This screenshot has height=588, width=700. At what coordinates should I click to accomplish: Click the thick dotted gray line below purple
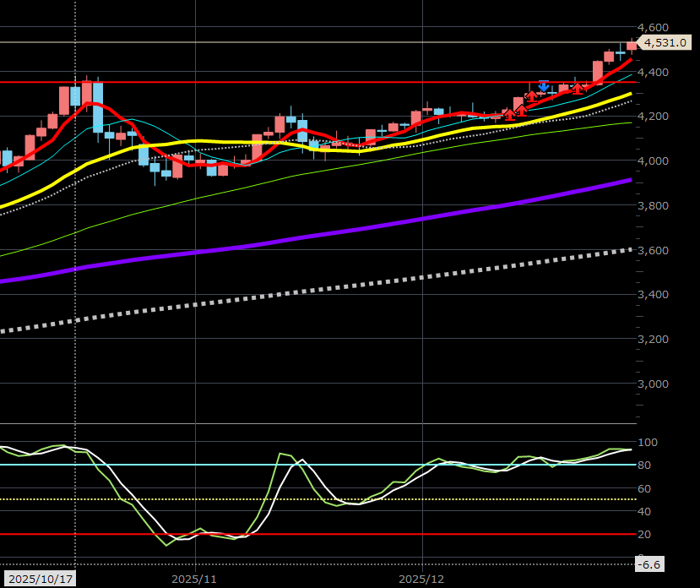[x=338, y=293]
